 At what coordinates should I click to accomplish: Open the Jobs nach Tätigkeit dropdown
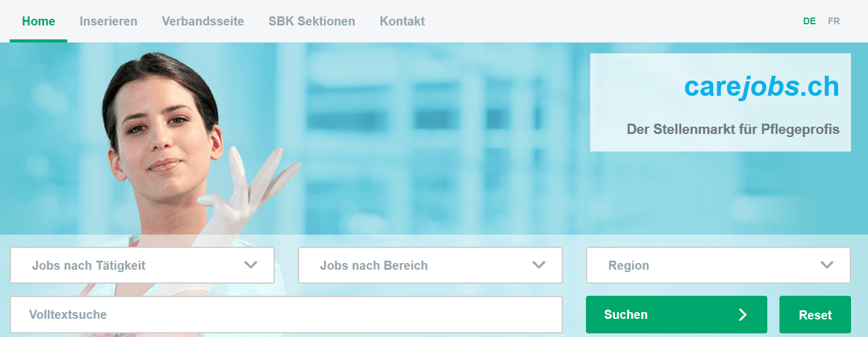143,265
